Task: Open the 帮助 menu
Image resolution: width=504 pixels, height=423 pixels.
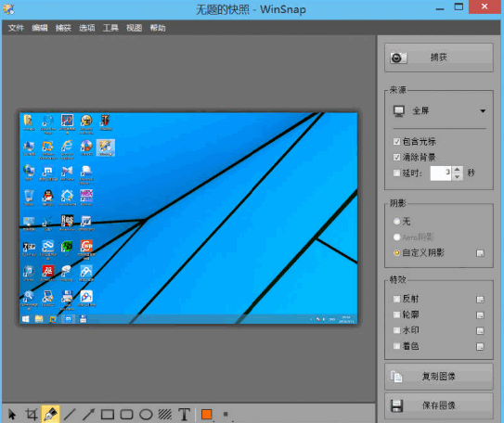Action: [158, 28]
